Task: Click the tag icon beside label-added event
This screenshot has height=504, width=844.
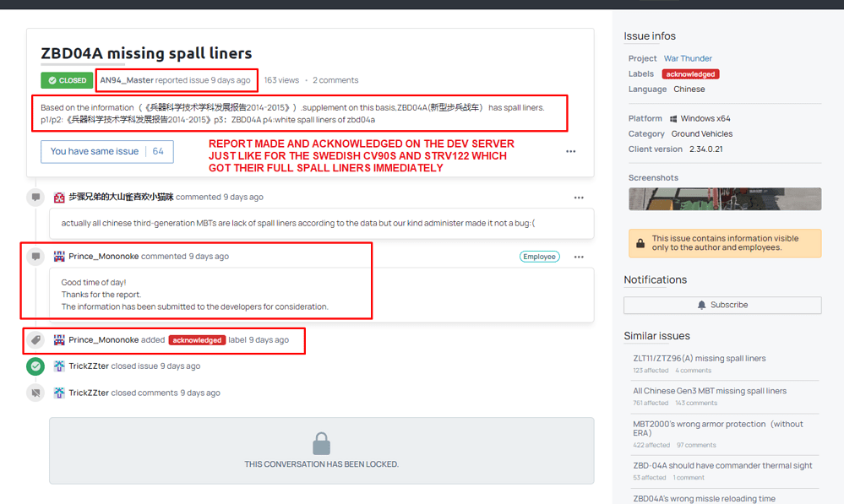Action: click(35, 340)
